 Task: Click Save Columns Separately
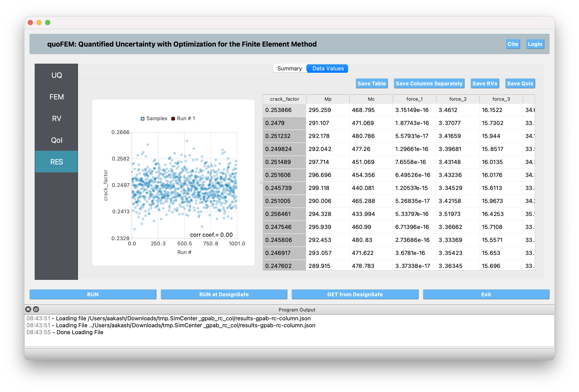click(429, 83)
